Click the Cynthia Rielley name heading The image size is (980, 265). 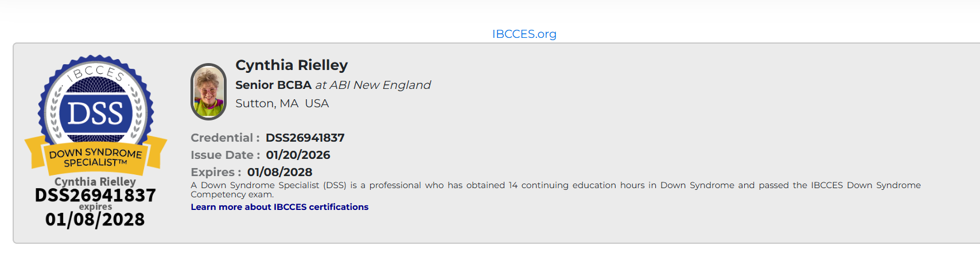point(291,65)
